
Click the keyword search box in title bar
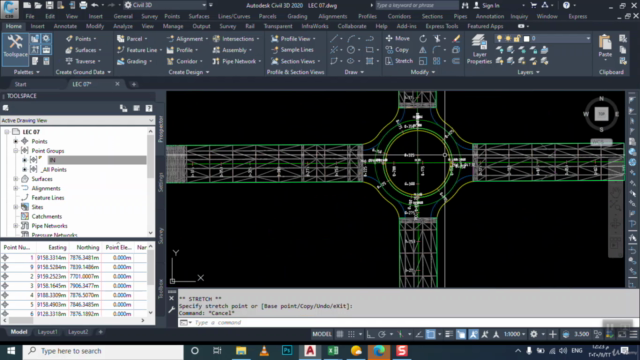(x=416, y=5)
